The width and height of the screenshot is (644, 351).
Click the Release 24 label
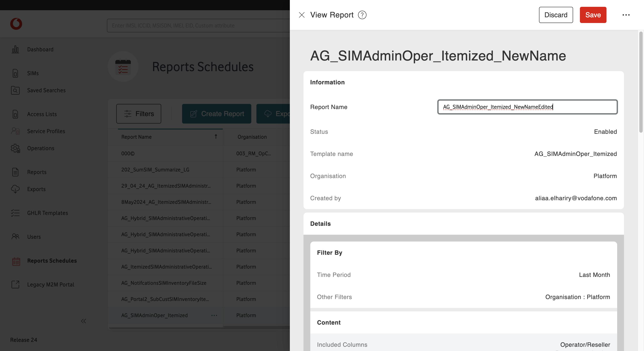pos(23,340)
